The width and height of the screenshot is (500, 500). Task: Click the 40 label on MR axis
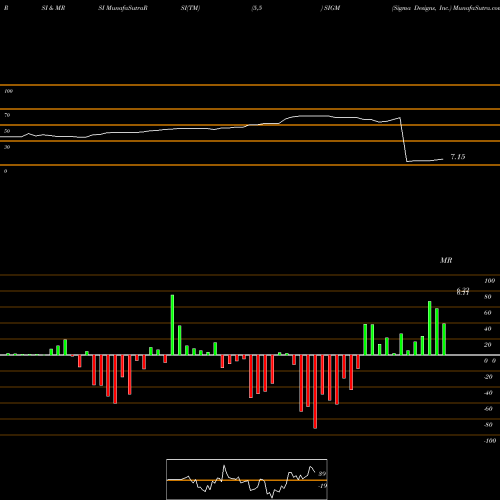488,329
